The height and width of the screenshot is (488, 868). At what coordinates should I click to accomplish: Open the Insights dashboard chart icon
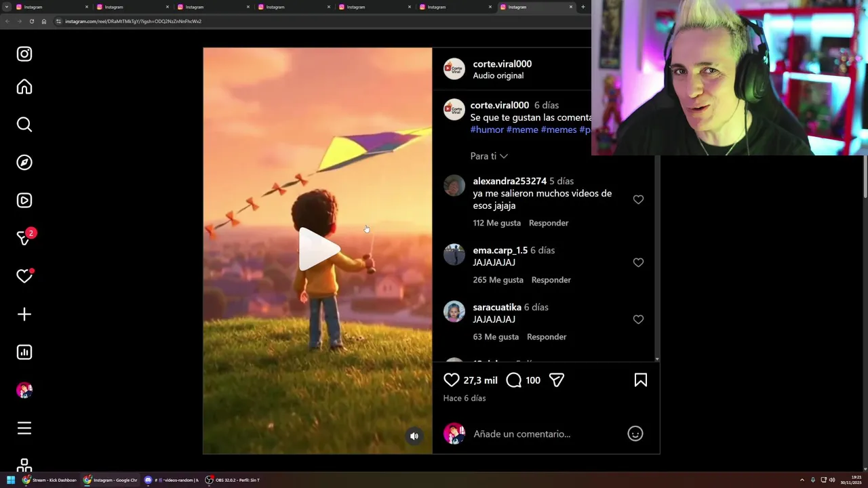tap(24, 352)
